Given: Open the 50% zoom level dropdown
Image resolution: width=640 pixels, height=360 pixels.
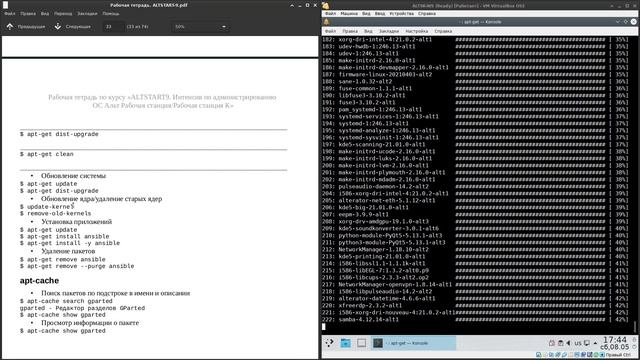Looking at the screenshot, I should pos(200,27).
